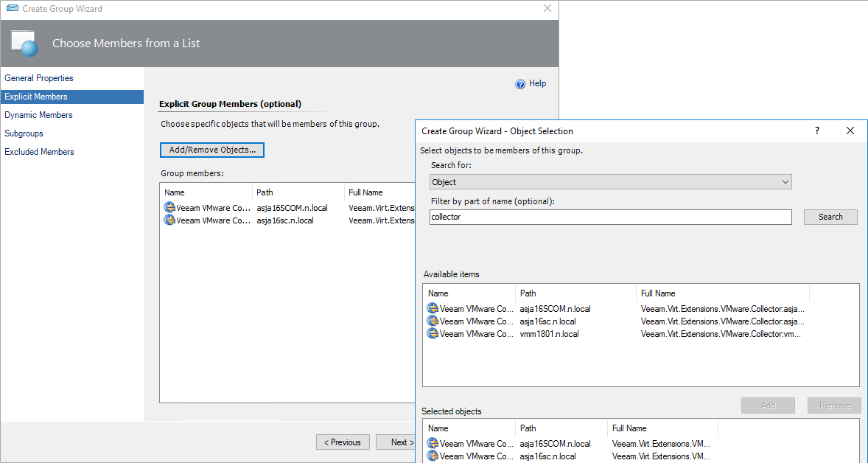
Task: Click full name ending 'Collector:vm...' in Available items
Action: coord(721,334)
